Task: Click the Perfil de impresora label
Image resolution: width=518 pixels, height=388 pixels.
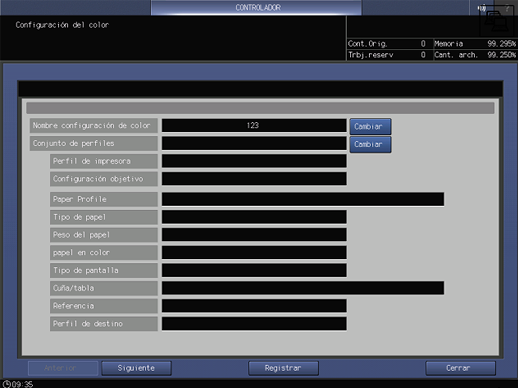Action: point(104,161)
